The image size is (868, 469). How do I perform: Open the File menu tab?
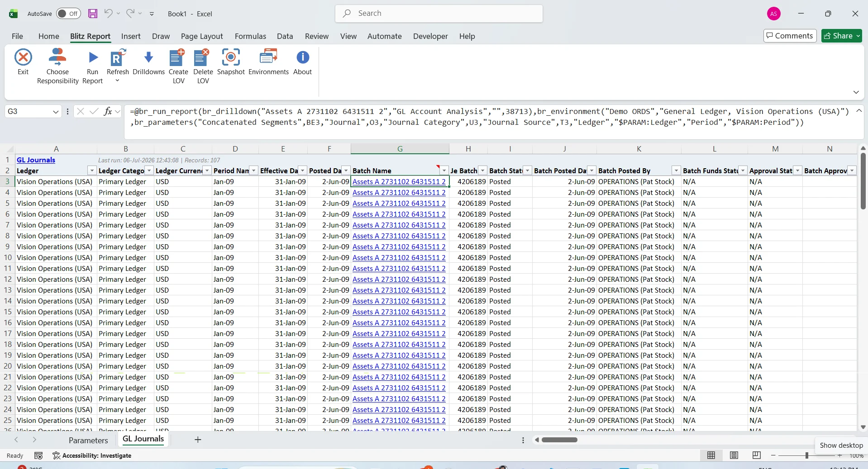point(17,36)
